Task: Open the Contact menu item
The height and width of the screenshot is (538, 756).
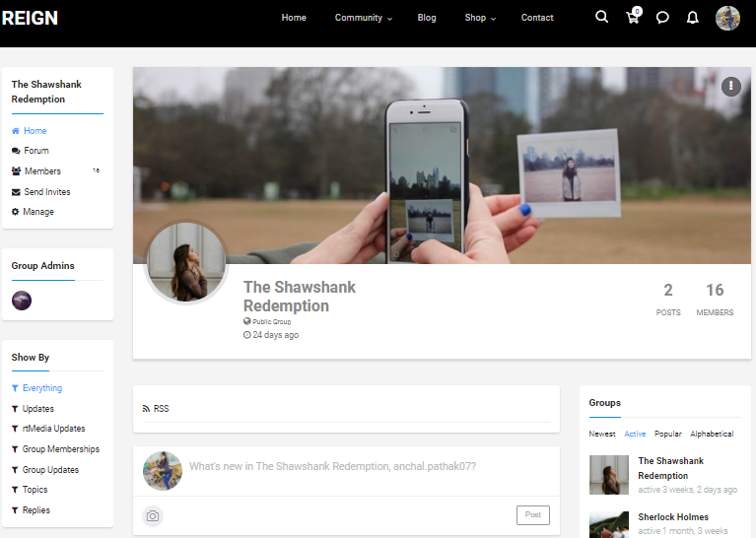Action: [537, 18]
